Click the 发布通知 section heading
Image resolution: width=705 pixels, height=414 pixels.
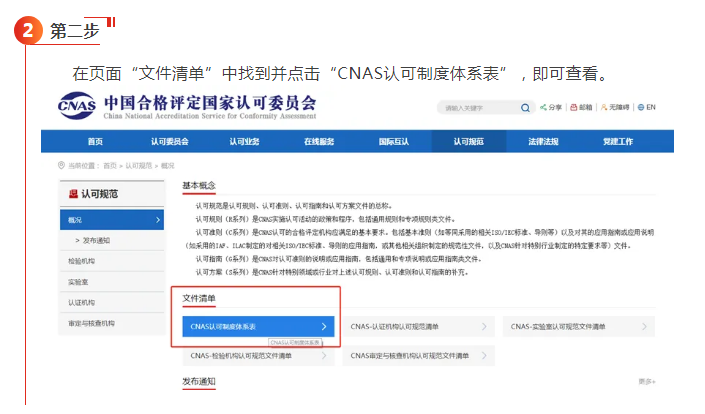[199, 381]
